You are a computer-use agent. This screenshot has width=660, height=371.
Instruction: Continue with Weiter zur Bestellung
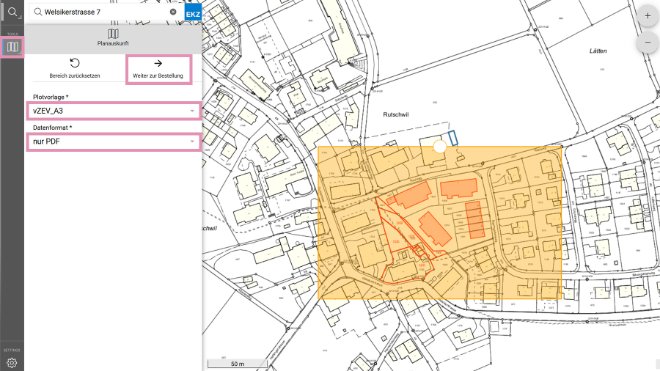click(158, 69)
